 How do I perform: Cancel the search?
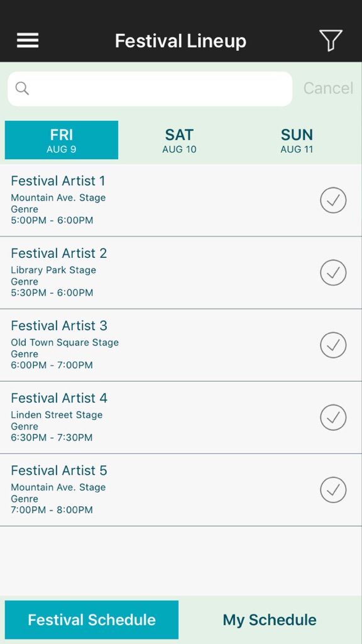[x=328, y=88]
